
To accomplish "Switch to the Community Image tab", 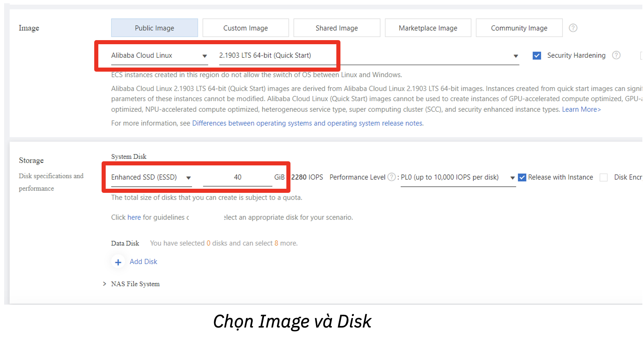I will pos(519,28).
